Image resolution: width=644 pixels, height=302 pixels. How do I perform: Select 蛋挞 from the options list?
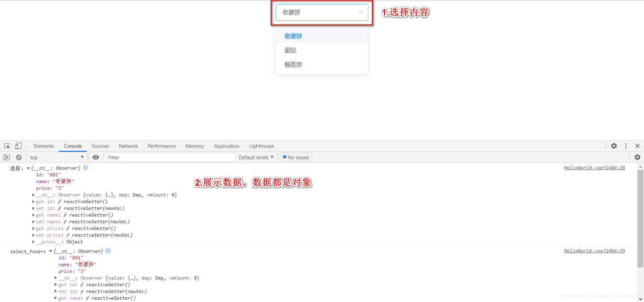click(x=290, y=50)
